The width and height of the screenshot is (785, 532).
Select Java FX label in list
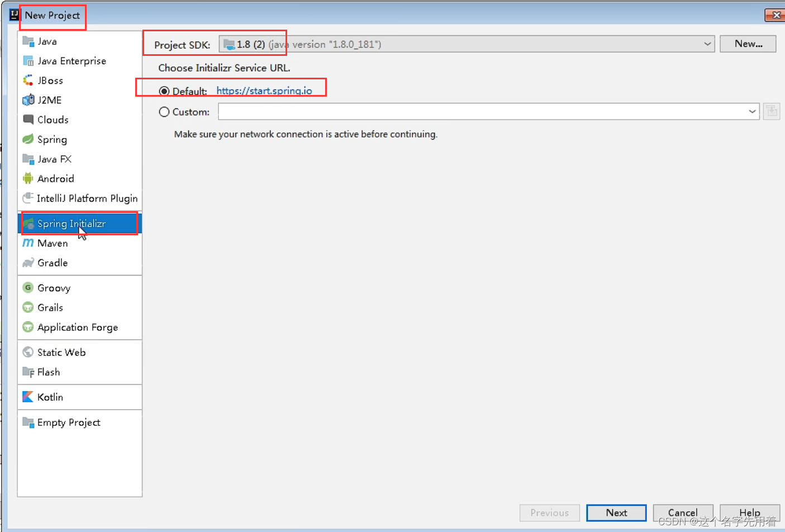pyautogui.click(x=54, y=159)
